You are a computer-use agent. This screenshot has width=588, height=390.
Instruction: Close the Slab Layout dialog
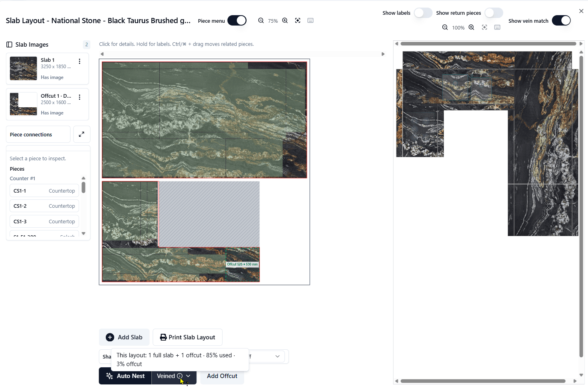coord(581,11)
